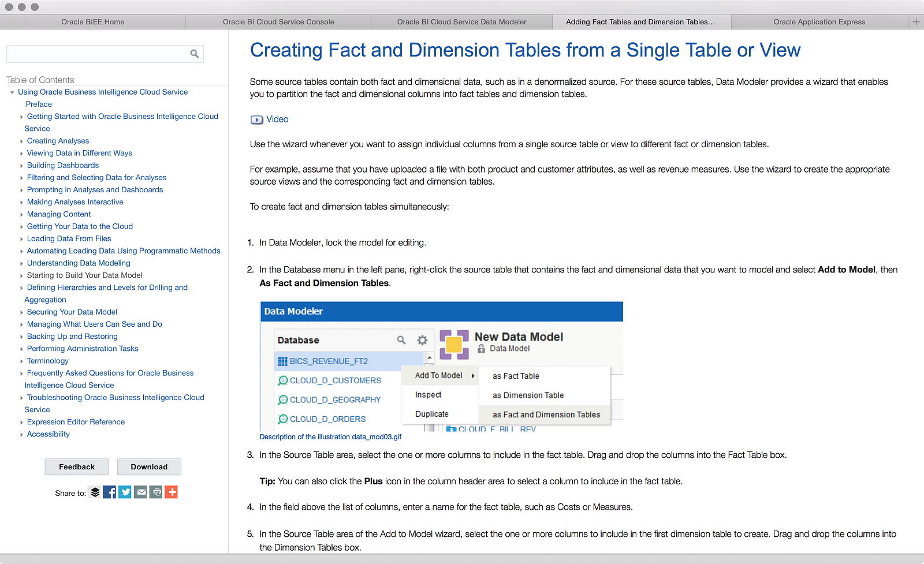Switch to the Oracle BIEE Home tab
Screen dimensions: 924x564
(x=92, y=22)
